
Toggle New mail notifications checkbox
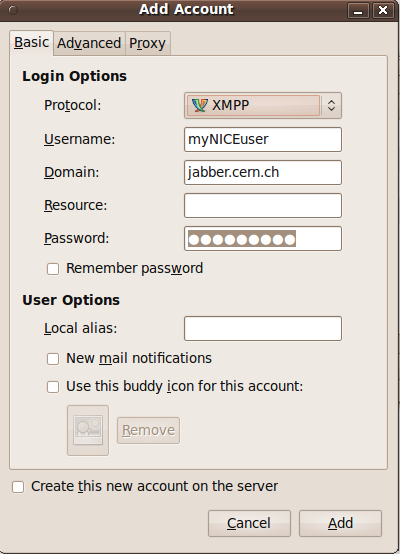(x=53, y=359)
